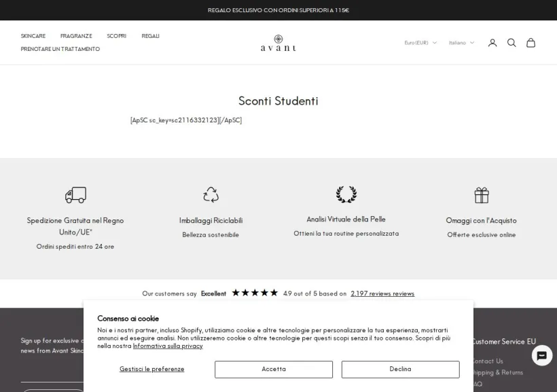The image size is (557, 392).
Task: Click the Bellezza sostenibile text
Action: (211, 235)
